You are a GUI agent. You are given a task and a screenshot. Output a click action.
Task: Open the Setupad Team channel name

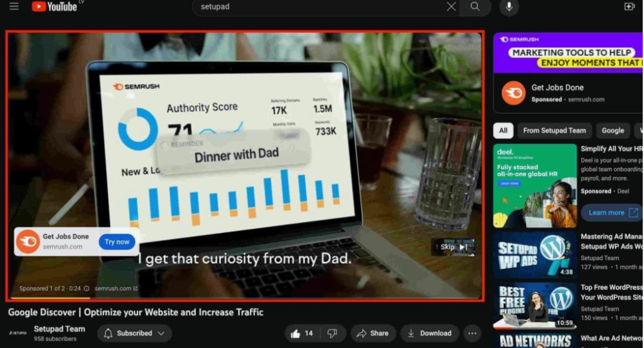point(59,329)
